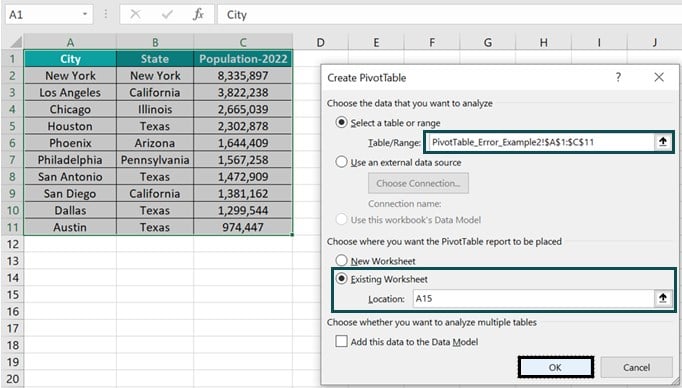
Task: Click empty cell A15 in the worksheet
Action: [70, 294]
